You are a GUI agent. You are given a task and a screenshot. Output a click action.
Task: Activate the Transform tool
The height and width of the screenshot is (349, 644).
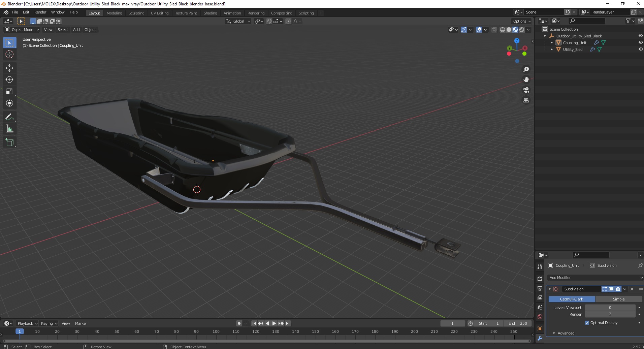(9, 103)
